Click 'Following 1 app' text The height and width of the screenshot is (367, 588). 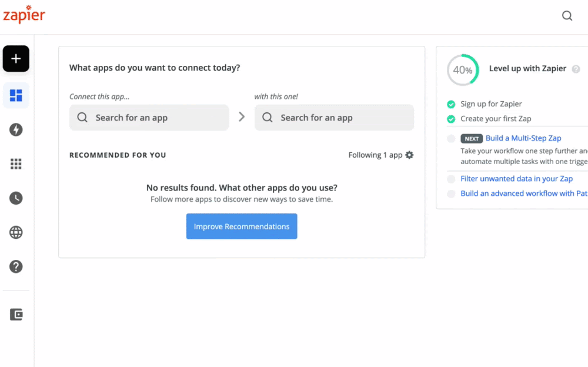(x=375, y=155)
